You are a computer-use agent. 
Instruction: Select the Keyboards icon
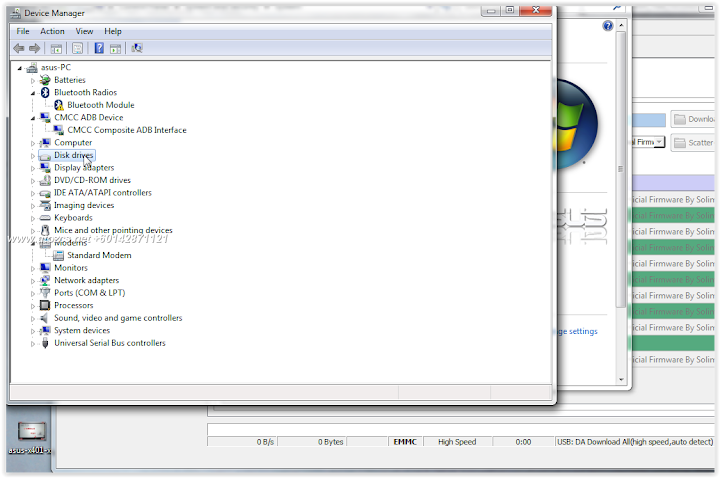(45, 218)
